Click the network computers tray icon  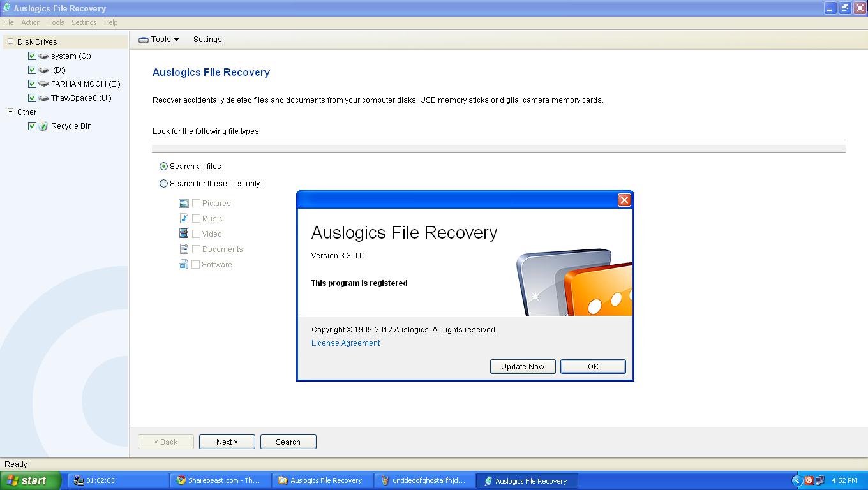(820, 480)
